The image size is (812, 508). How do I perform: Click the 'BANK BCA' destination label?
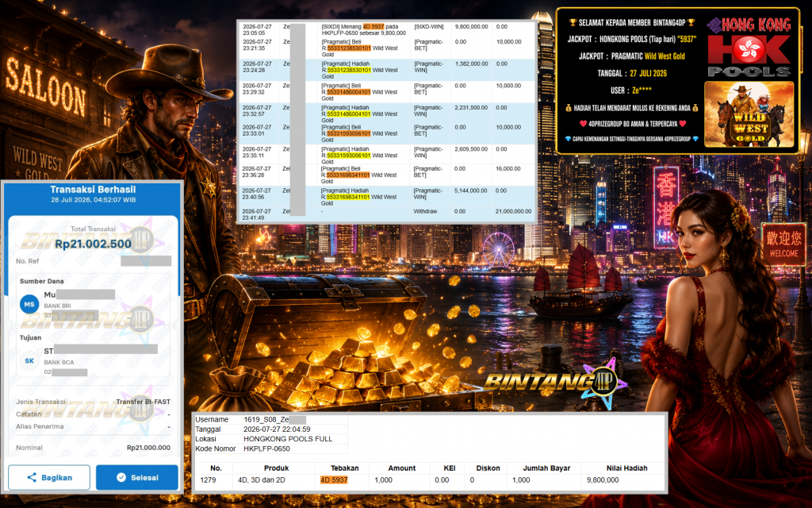59,362
